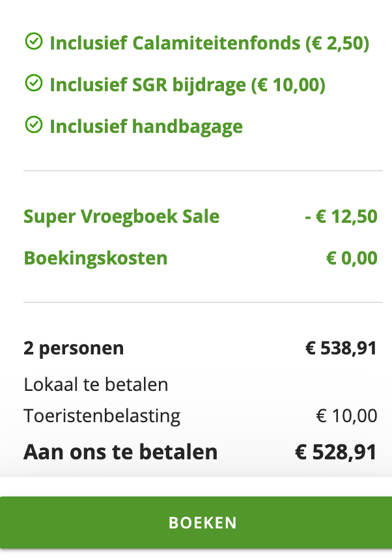This screenshot has width=392, height=559.
Task: Click the BOEKEN button
Action: click(203, 522)
